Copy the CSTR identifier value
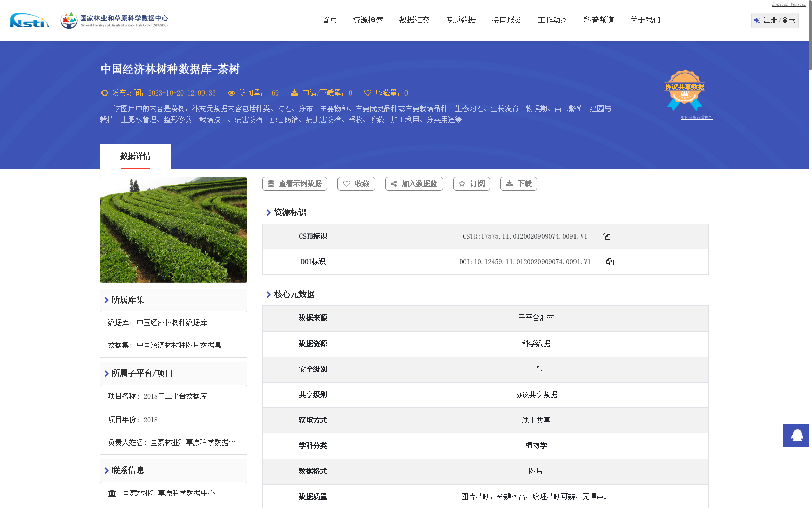This screenshot has height=508, width=812. pyautogui.click(x=606, y=236)
